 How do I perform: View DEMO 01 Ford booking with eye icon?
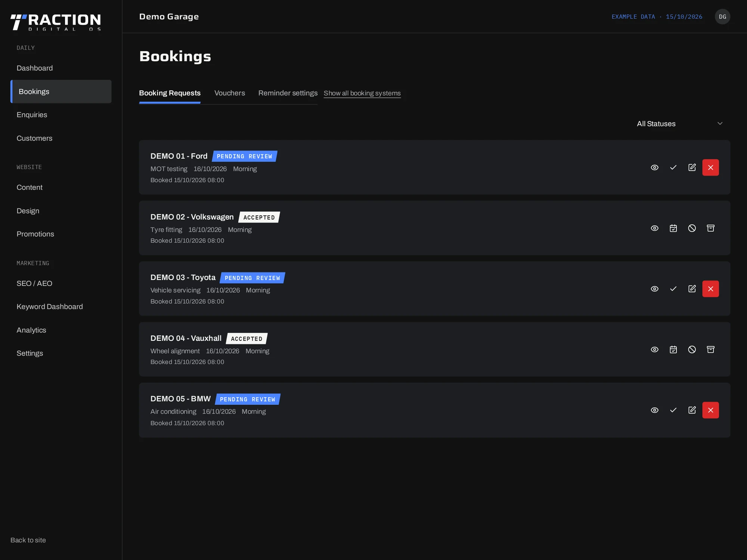(654, 167)
